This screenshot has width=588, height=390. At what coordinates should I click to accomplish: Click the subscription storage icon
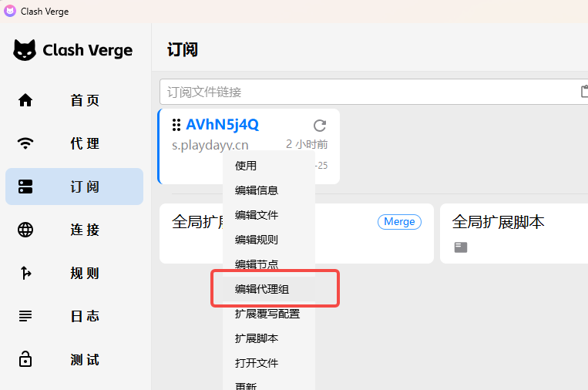click(x=25, y=187)
